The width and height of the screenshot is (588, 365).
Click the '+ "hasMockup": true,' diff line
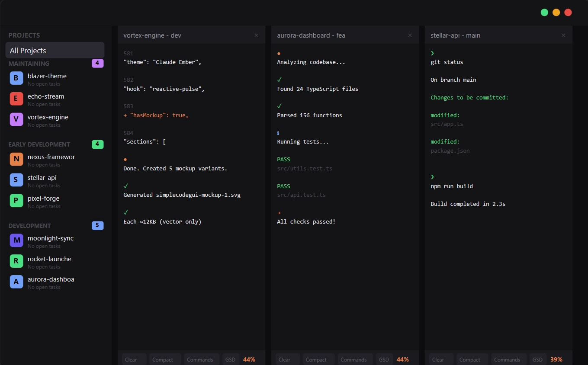[156, 115]
